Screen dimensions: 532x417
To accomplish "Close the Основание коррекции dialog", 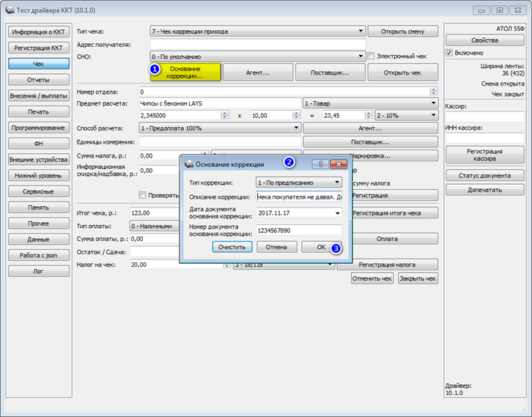I will [339, 164].
